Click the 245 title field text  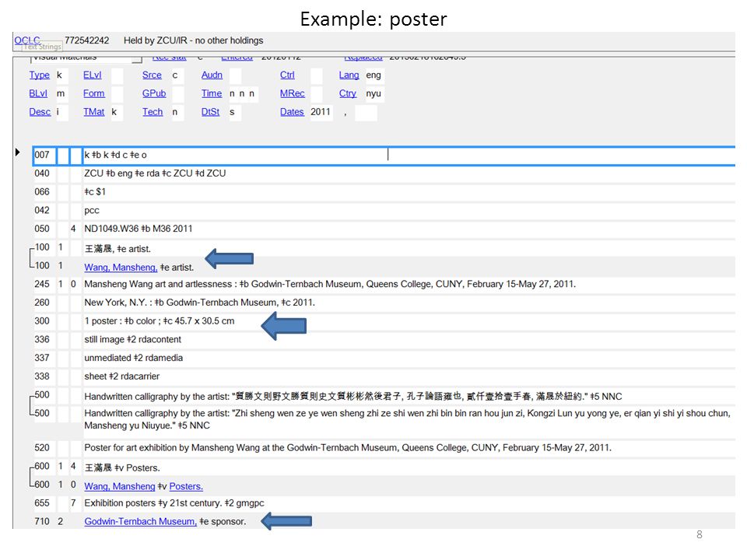coord(330,285)
